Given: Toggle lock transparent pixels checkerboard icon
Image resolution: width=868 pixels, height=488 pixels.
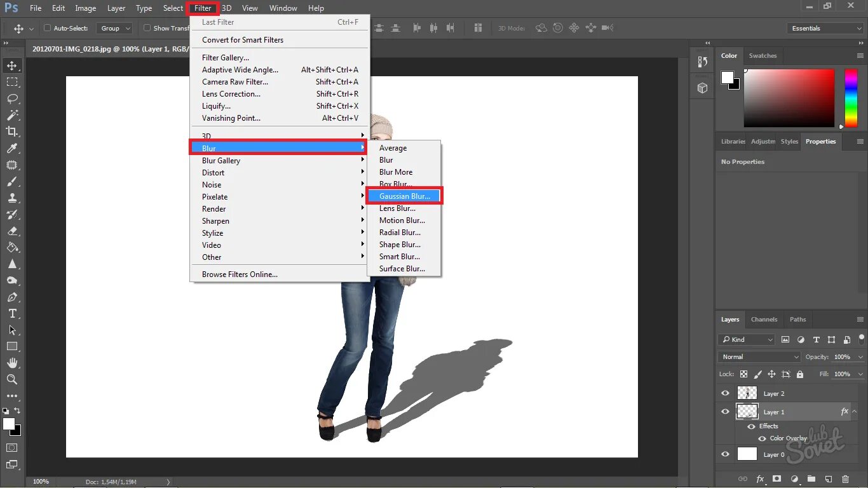Looking at the screenshot, I should click(743, 374).
